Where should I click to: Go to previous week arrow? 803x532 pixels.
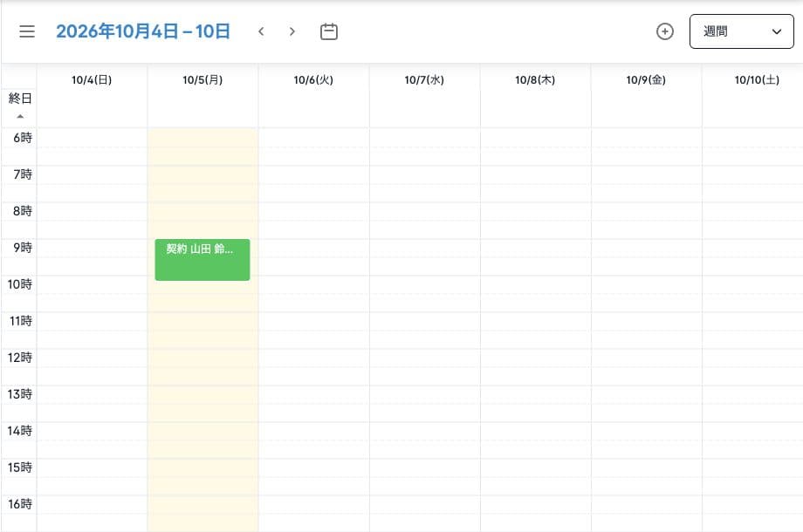pos(261,31)
